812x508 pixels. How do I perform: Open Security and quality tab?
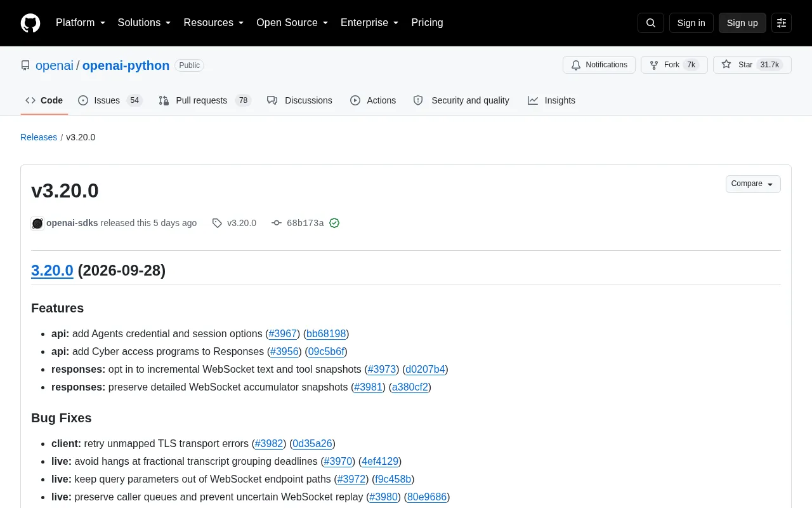click(x=461, y=100)
